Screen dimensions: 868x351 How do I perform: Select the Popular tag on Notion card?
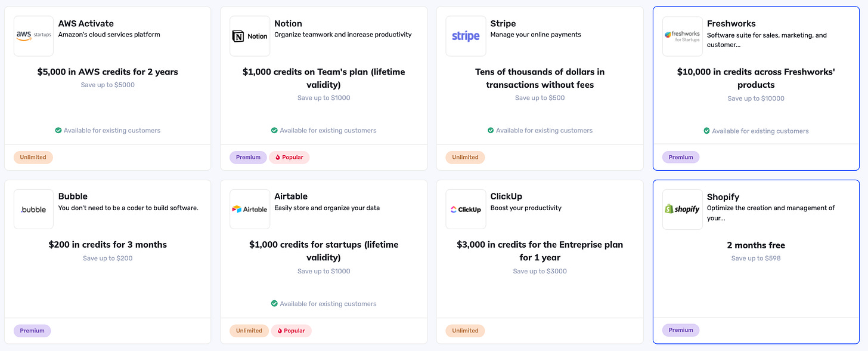pos(289,157)
